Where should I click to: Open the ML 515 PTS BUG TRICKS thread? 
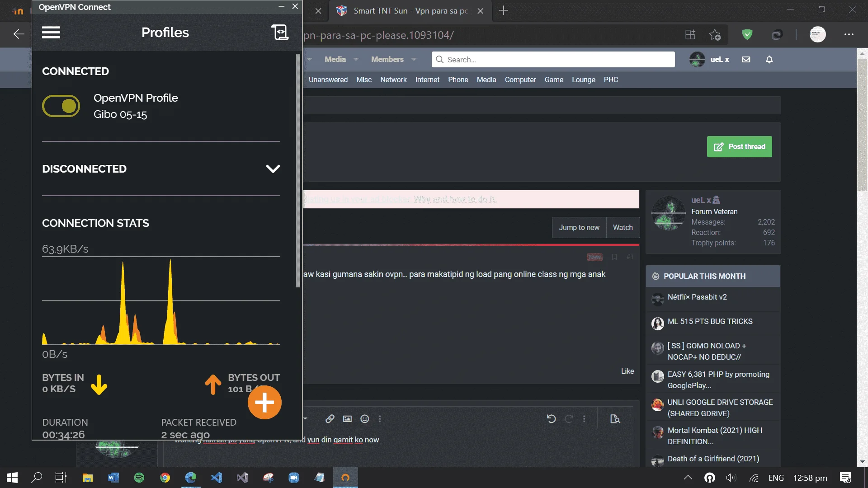pos(710,321)
